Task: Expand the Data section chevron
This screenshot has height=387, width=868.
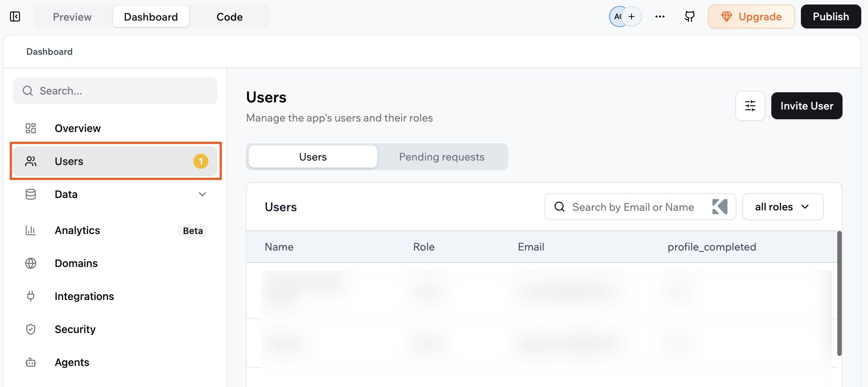Action: [202, 194]
